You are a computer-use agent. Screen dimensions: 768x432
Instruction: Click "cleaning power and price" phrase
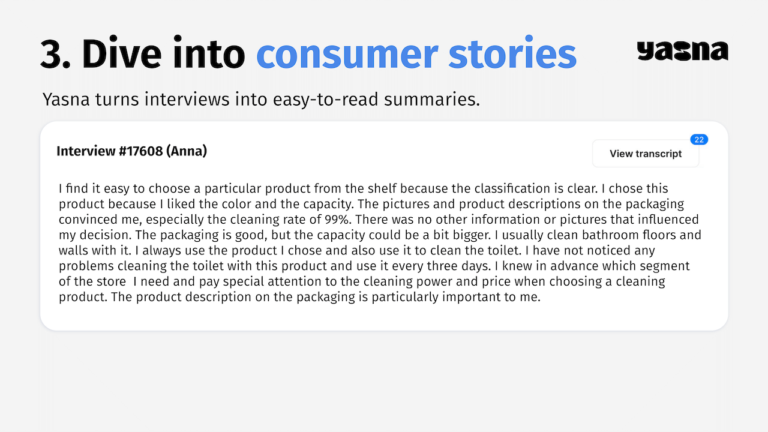[x=457, y=282]
